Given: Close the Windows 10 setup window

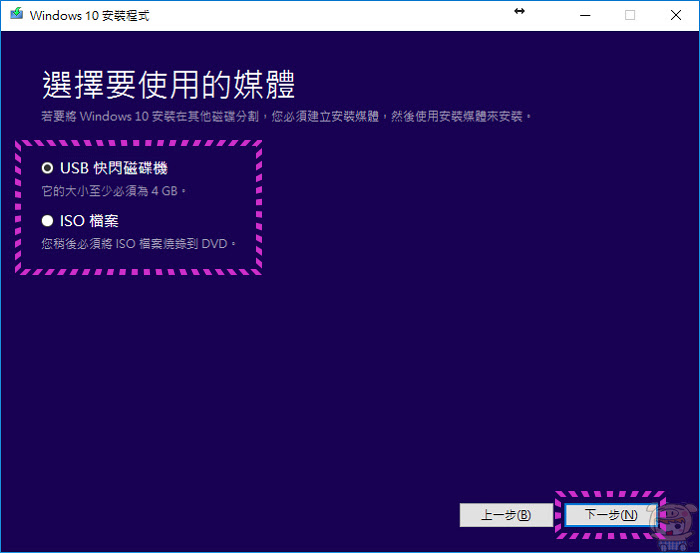Looking at the screenshot, I should 675,15.
